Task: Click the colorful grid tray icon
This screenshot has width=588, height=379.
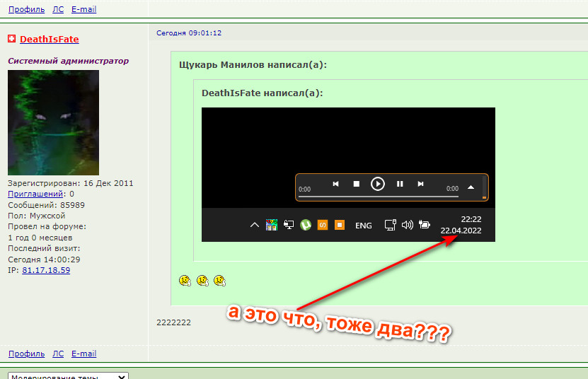Action: point(272,225)
